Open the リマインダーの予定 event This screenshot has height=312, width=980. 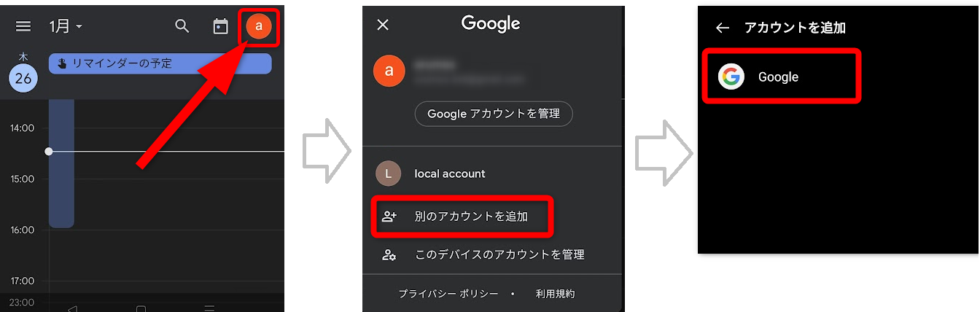[x=160, y=63]
